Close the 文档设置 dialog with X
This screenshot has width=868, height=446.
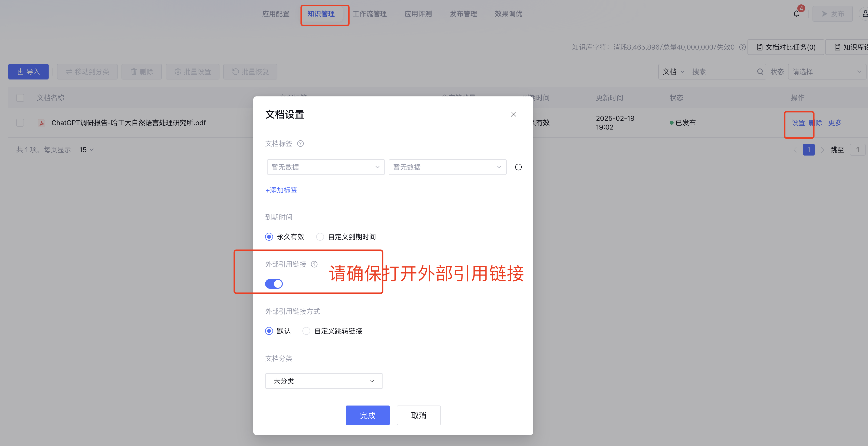click(513, 115)
